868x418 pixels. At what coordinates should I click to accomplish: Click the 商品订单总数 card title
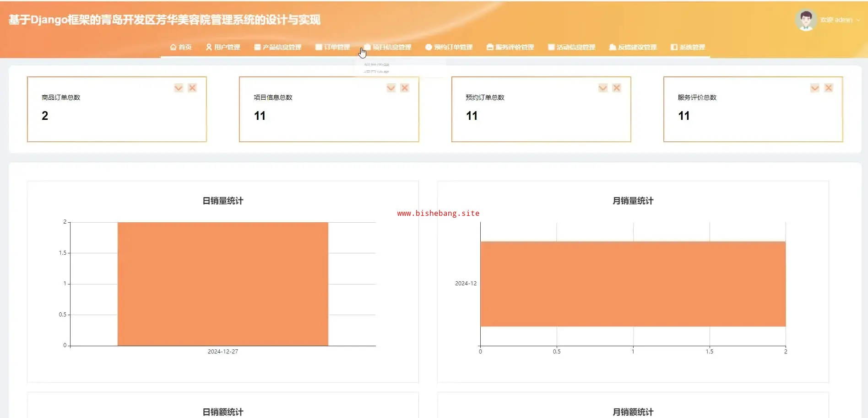[61, 97]
